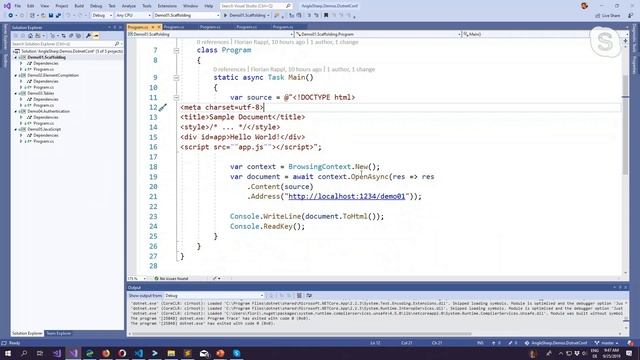640x360 pixels.
Task: Select the Demo04.Authentication project
Action: 49,111
